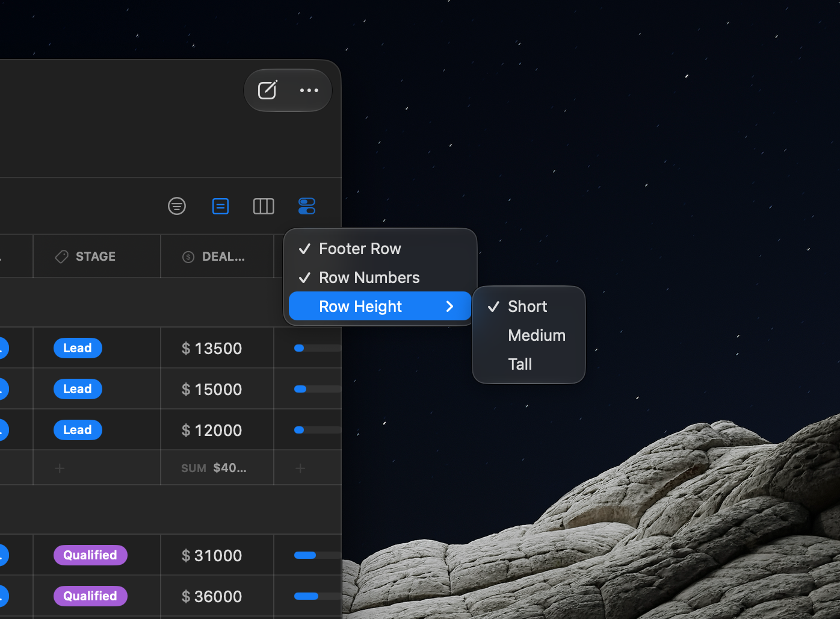Open the three-dots more options menu
The height and width of the screenshot is (619, 840).
(x=309, y=90)
